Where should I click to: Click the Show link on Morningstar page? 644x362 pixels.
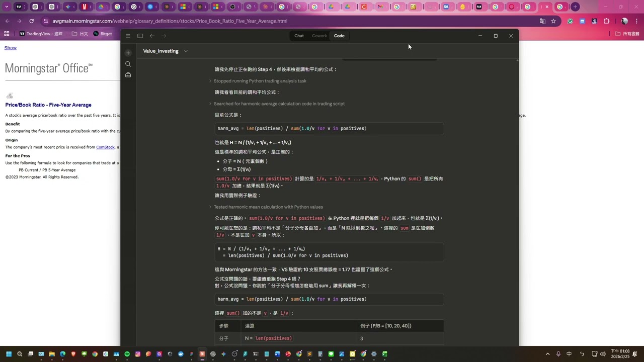tap(11, 48)
